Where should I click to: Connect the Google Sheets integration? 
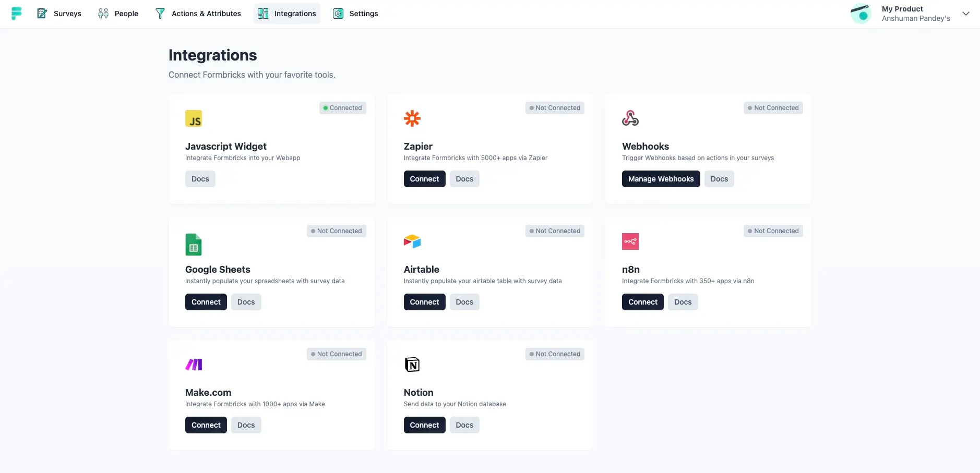[x=206, y=302]
